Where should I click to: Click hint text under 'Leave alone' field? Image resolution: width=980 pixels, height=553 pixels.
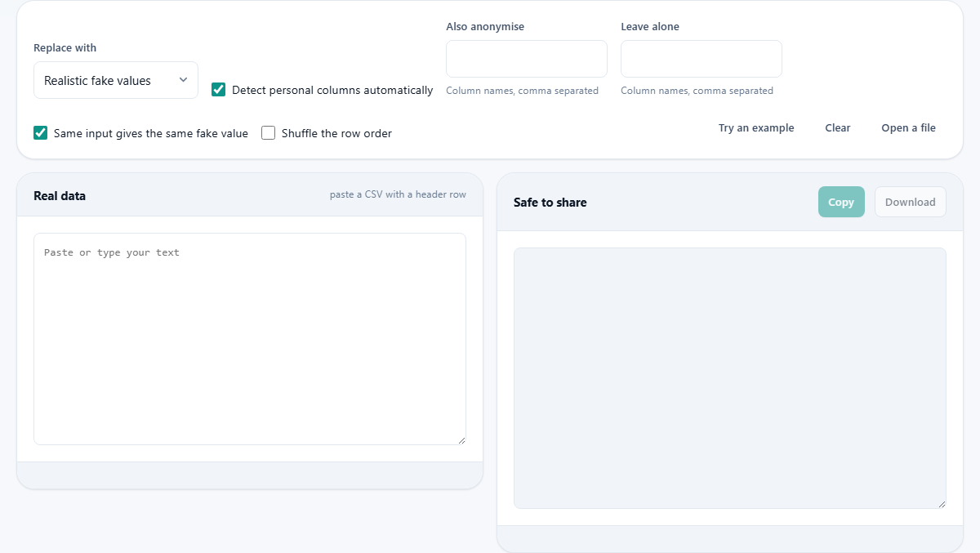(697, 91)
